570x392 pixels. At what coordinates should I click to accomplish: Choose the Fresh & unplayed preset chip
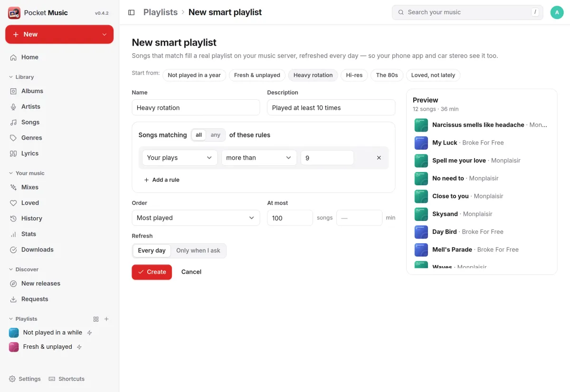pos(257,75)
